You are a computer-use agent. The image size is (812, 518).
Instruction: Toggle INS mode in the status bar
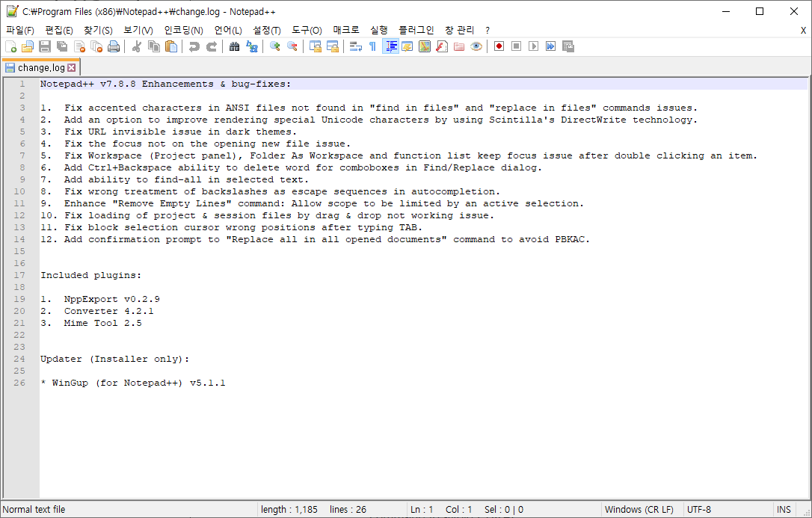point(784,510)
